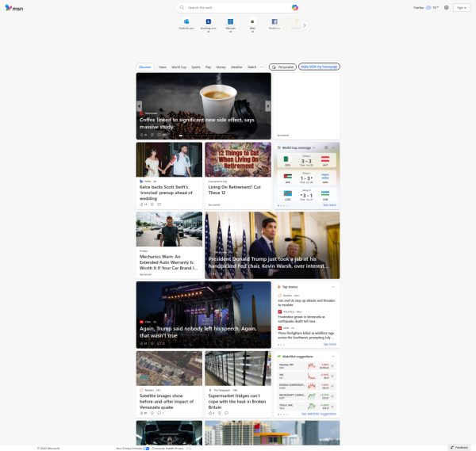Dislike the Kelce prenup story

click(152, 204)
